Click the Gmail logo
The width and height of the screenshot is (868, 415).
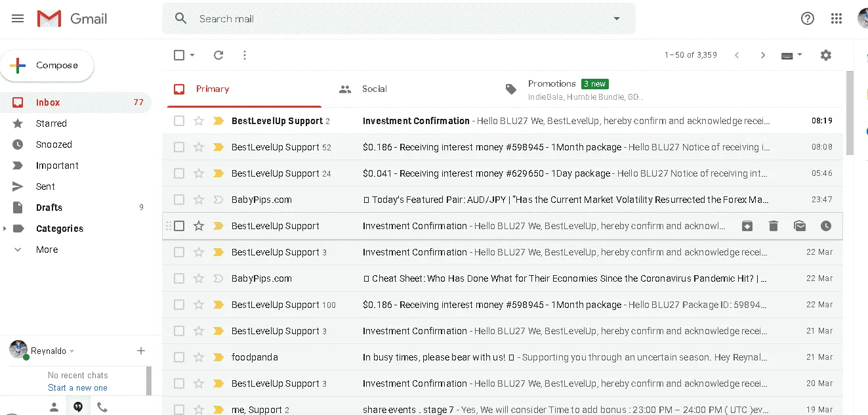tap(72, 18)
